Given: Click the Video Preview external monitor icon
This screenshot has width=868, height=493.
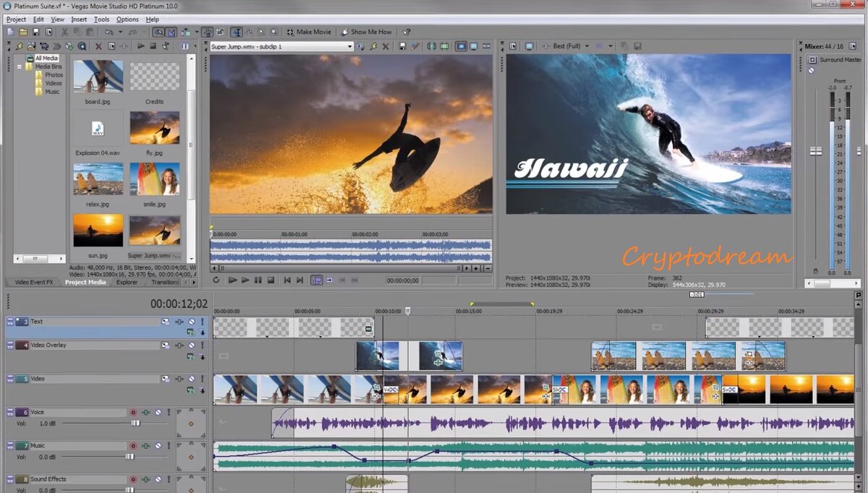Looking at the screenshot, I should (x=530, y=46).
